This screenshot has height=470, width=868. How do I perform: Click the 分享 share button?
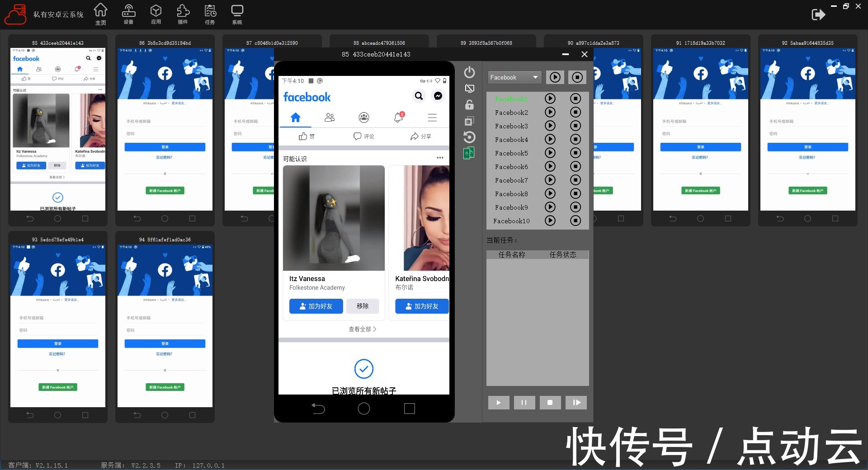(x=421, y=136)
